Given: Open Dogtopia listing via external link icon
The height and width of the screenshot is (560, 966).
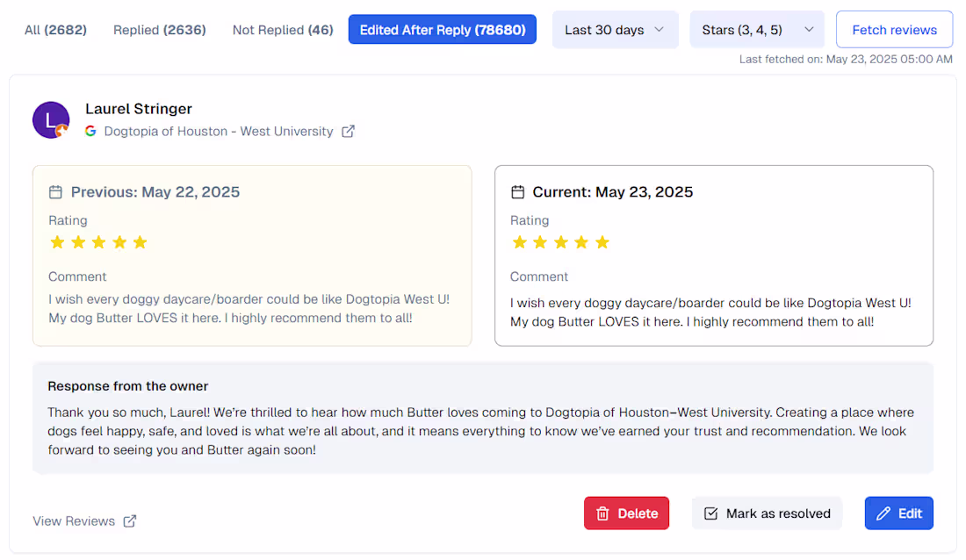Looking at the screenshot, I should [348, 130].
